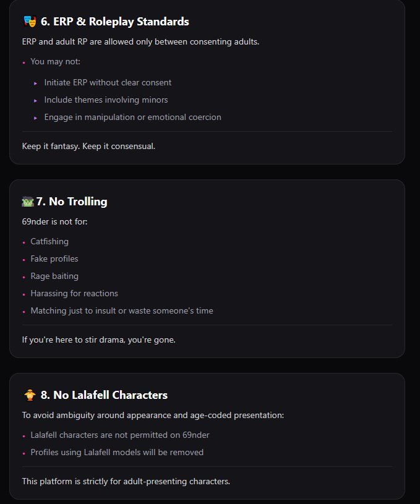The height and width of the screenshot is (504, 420).
Task: Select the "8. No Lalafell Characters" heading
Action: pyautogui.click(x=104, y=395)
